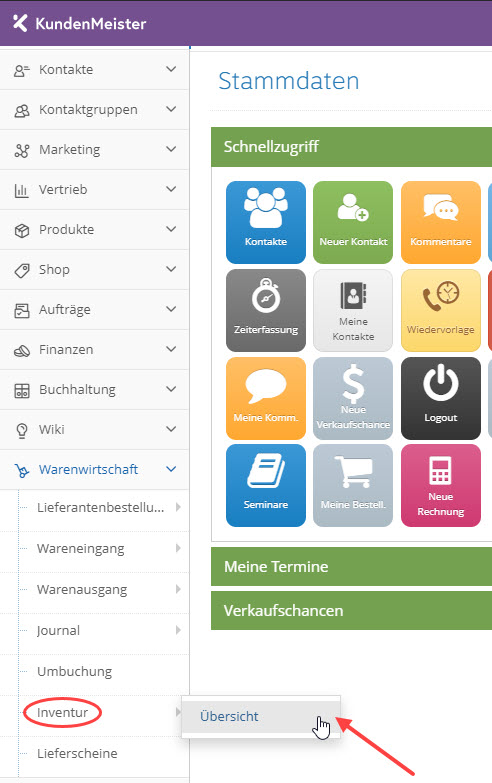
Task: Expand the Wareneingang submenu arrow
Action: [178, 548]
